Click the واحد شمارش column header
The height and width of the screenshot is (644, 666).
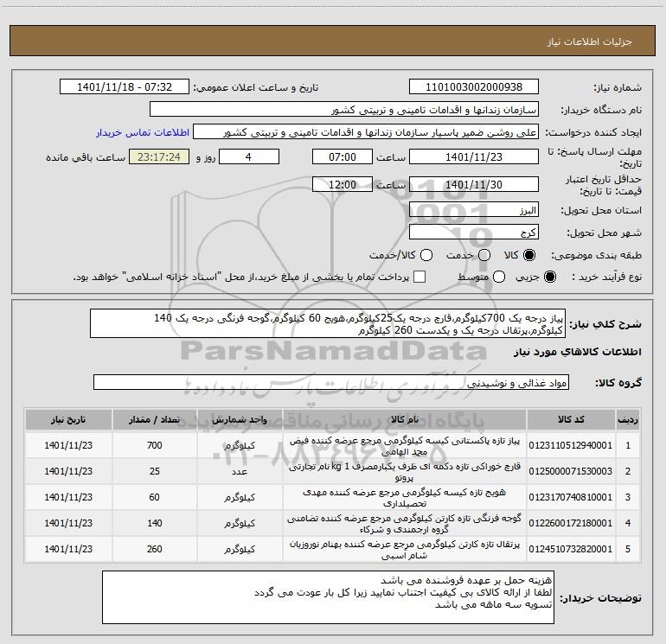pos(240,419)
